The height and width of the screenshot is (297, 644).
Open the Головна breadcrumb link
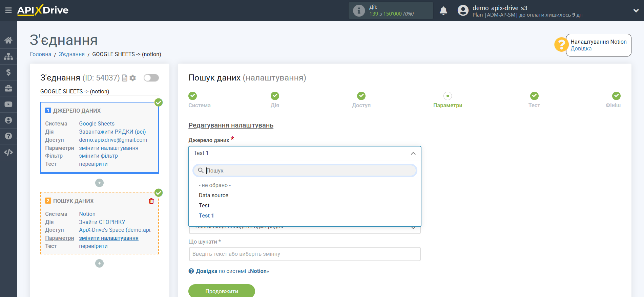pos(41,54)
